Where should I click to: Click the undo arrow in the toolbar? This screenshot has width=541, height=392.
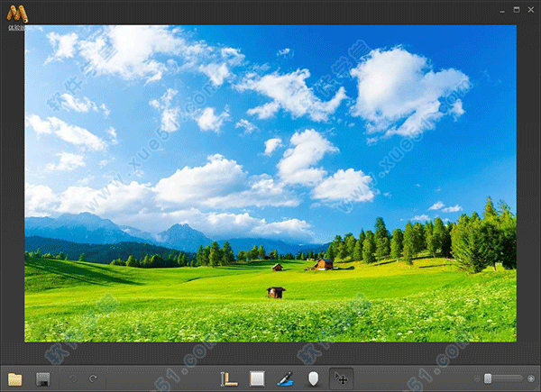point(74,378)
